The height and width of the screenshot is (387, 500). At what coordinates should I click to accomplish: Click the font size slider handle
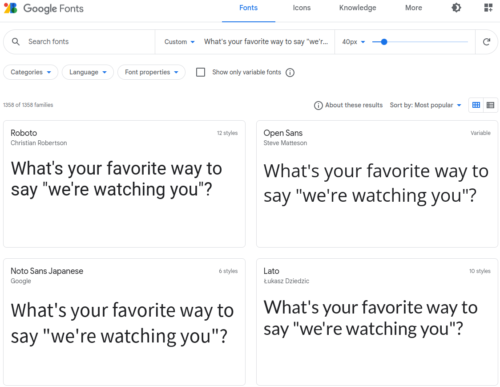(x=384, y=42)
